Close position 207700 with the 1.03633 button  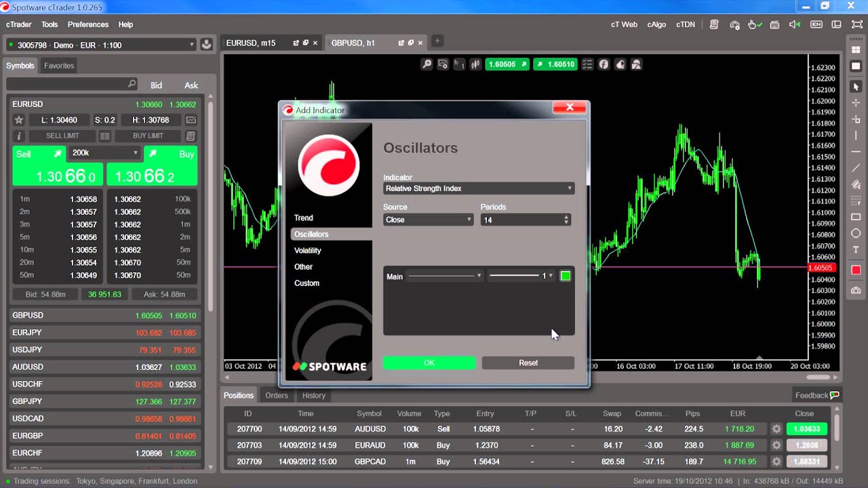tap(806, 429)
